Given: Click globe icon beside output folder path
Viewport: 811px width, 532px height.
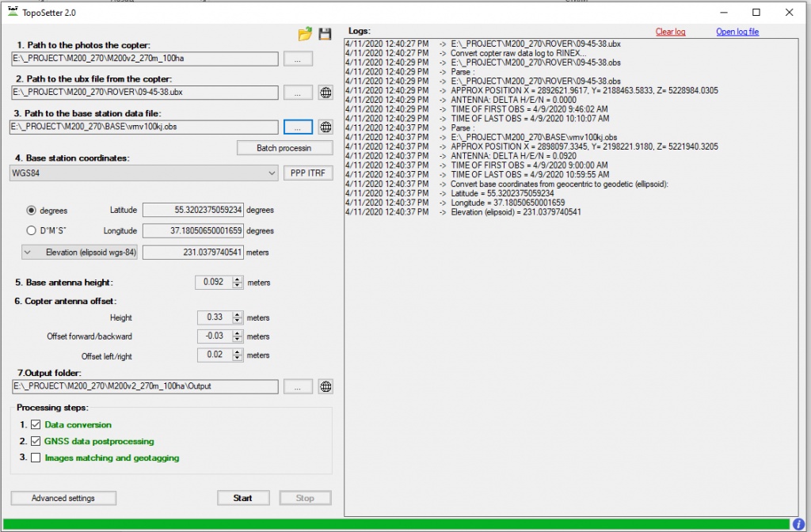Looking at the screenshot, I should (325, 387).
